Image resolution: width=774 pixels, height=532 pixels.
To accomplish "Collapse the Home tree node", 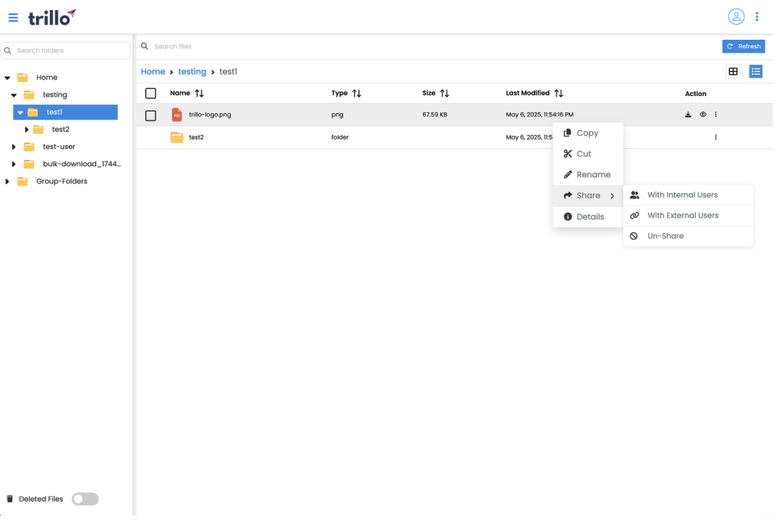I will pyautogui.click(x=7, y=77).
